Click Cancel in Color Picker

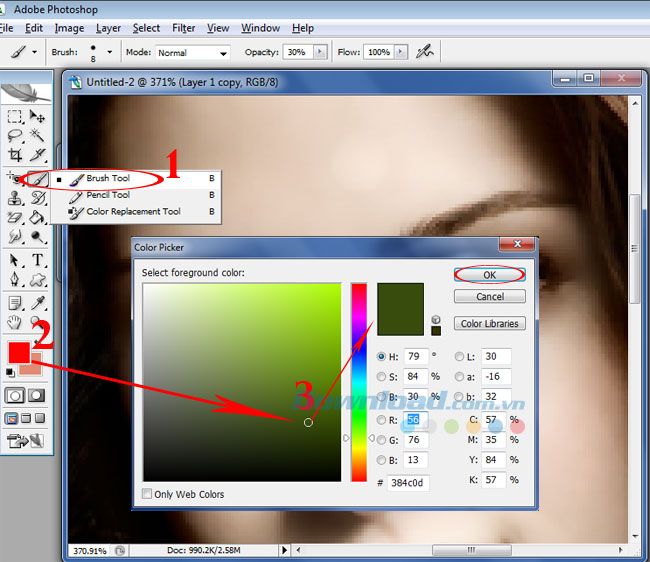coord(490,296)
